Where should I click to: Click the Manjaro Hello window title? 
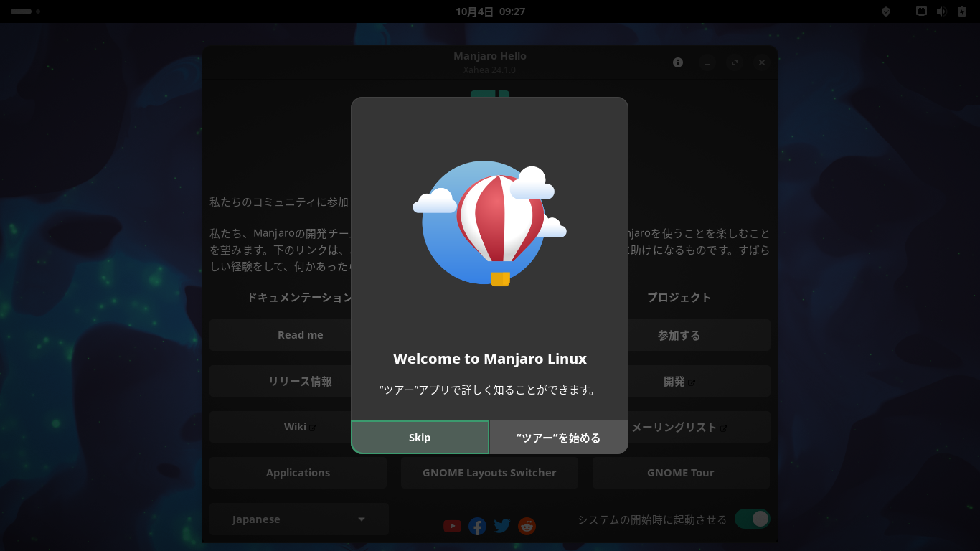pyautogui.click(x=490, y=56)
